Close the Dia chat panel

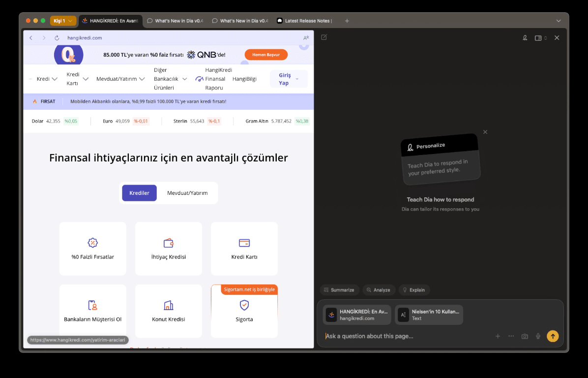[x=557, y=38]
